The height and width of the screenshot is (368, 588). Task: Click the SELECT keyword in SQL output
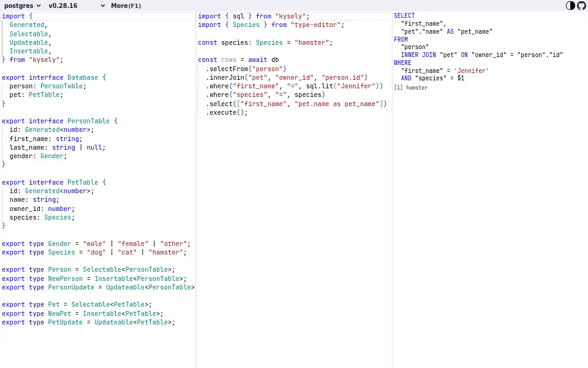pos(404,15)
